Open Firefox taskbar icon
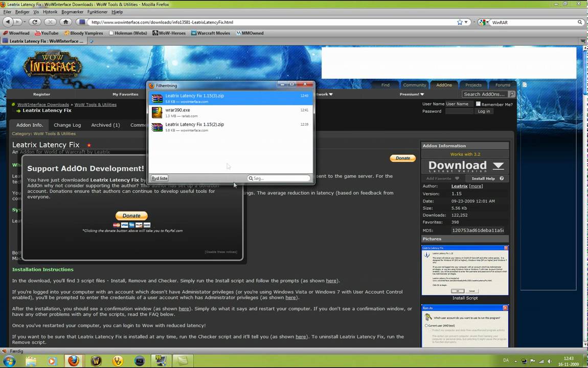This screenshot has width=588, height=368. click(x=74, y=361)
